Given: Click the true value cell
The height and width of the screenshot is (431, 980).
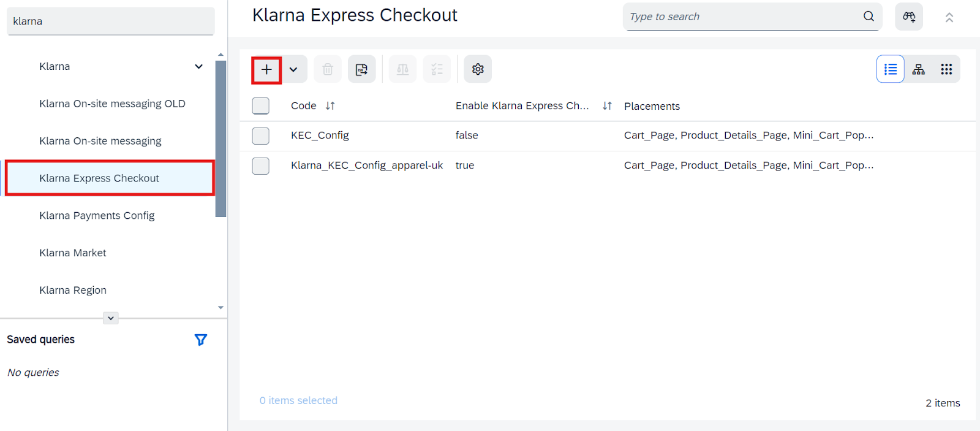Looking at the screenshot, I should pos(465,166).
